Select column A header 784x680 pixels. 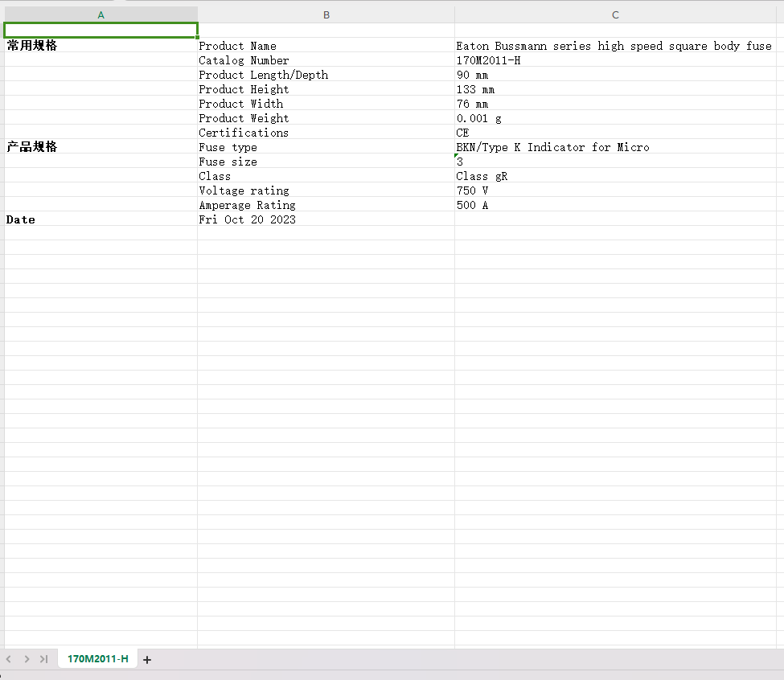(x=101, y=15)
